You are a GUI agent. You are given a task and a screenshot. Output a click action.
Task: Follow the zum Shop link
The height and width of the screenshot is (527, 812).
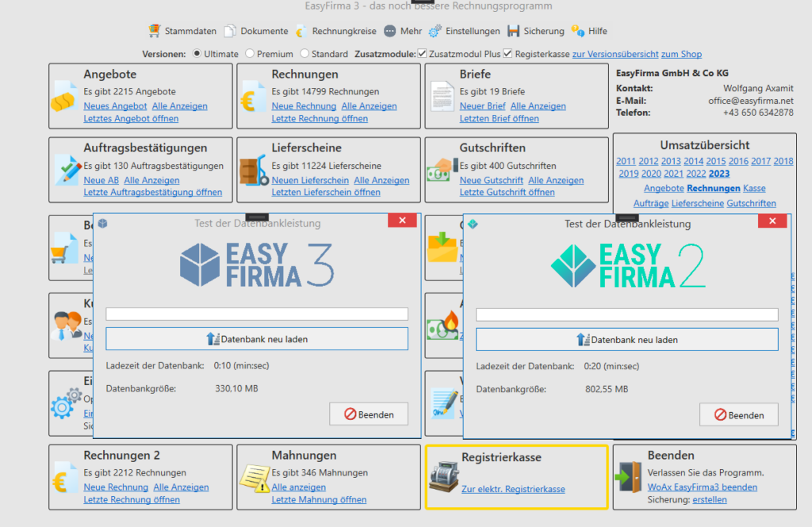pos(681,54)
